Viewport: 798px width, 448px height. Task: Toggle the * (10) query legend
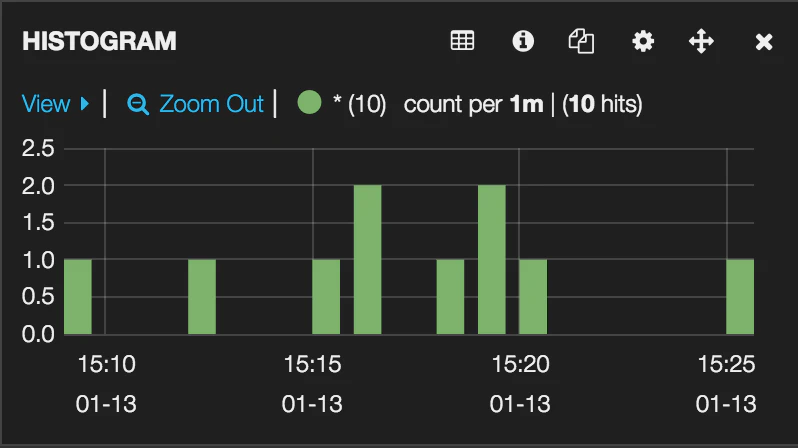(x=359, y=104)
